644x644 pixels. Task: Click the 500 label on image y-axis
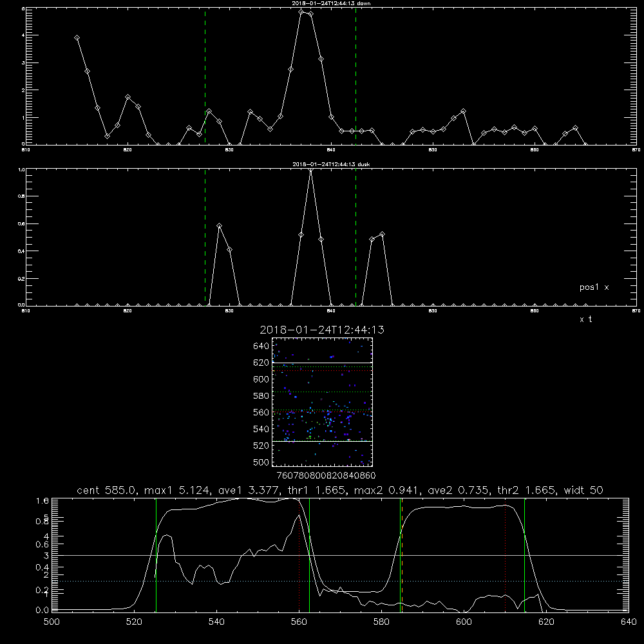coord(261,462)
